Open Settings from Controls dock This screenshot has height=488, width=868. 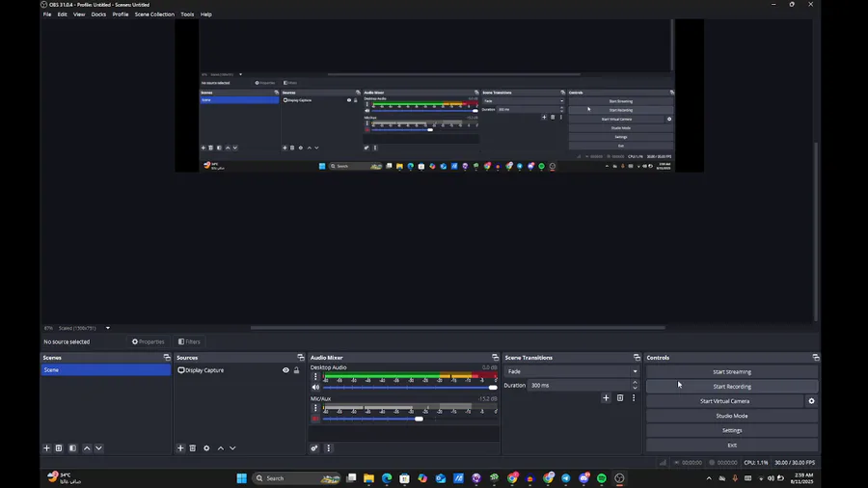tap(732, 430)
